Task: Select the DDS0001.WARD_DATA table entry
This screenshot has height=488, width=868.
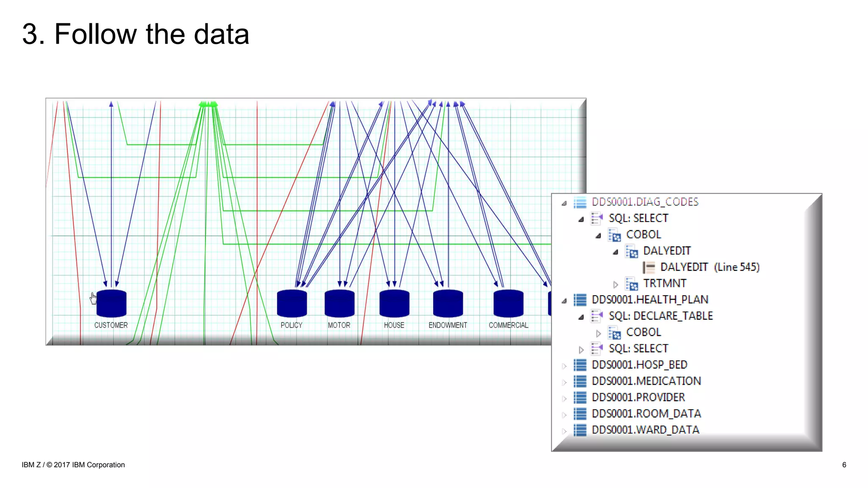Action: click(645, 430)
